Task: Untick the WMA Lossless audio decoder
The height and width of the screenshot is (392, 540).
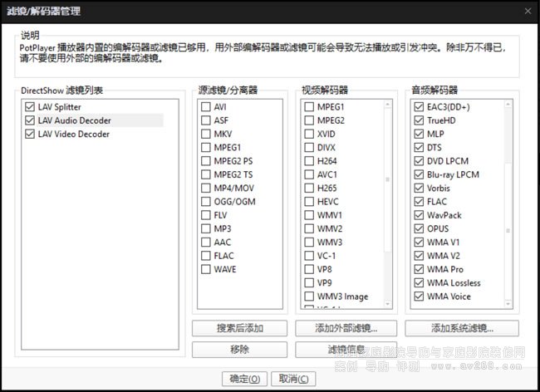Action: click(418, 282)
